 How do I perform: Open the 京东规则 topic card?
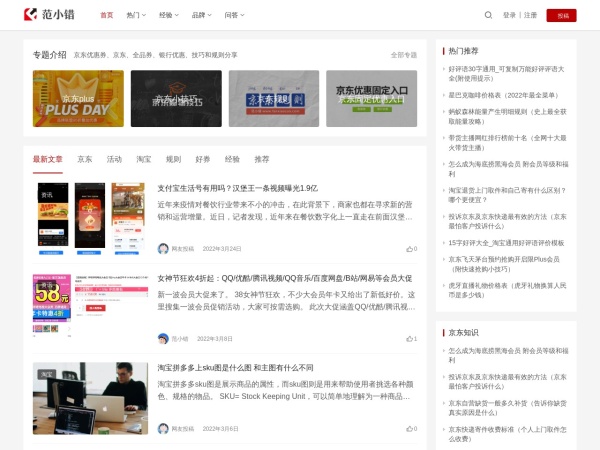coord(274,98)
